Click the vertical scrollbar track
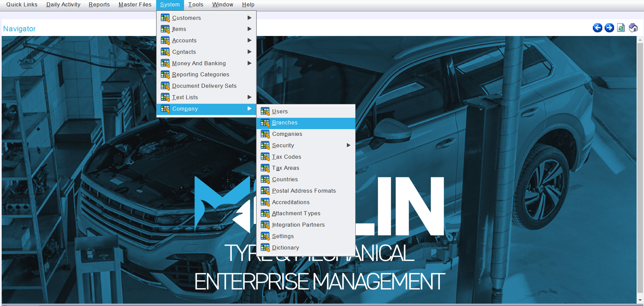The image size is (644, 306). tap(640, 170)
